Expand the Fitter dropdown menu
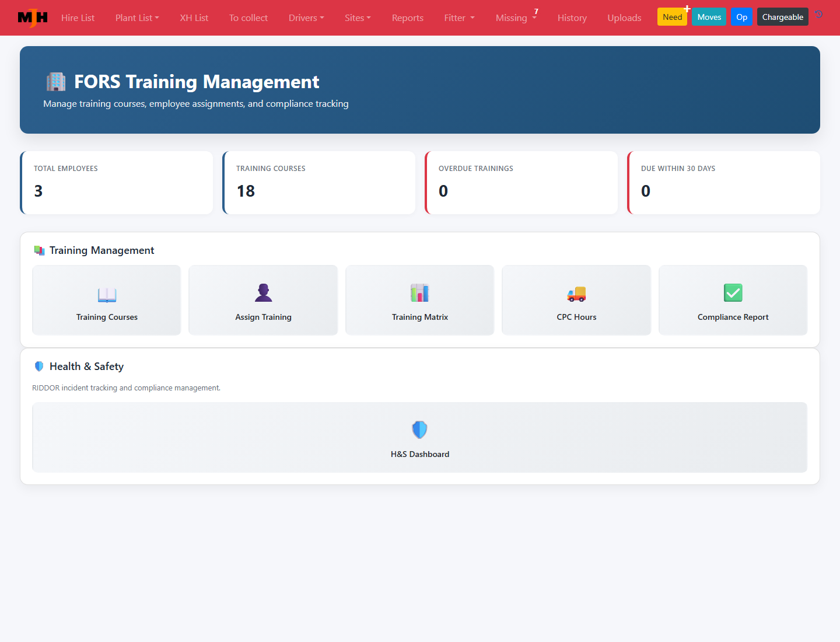 [460, 18]
